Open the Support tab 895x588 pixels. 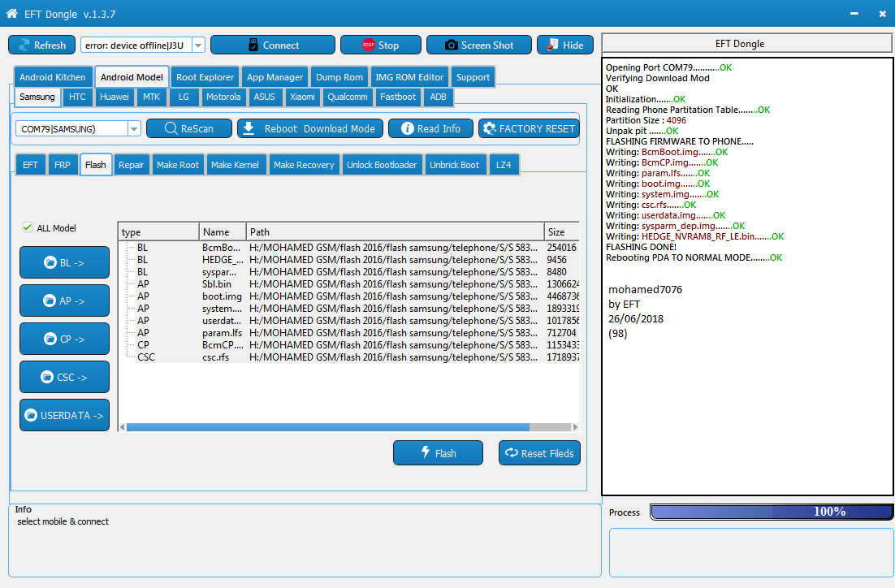click(473, 77)
